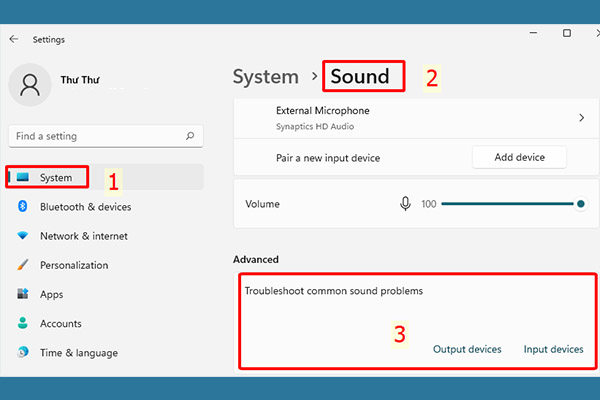The image size is (600, 400).
Task: Click the volume value 100
Action: pos(429,204)
